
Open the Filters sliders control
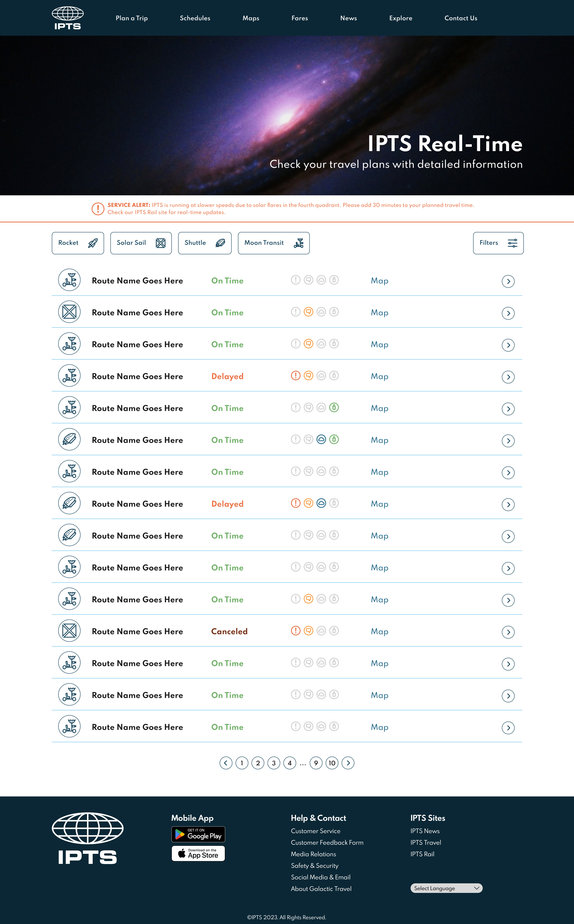point(498,243)
